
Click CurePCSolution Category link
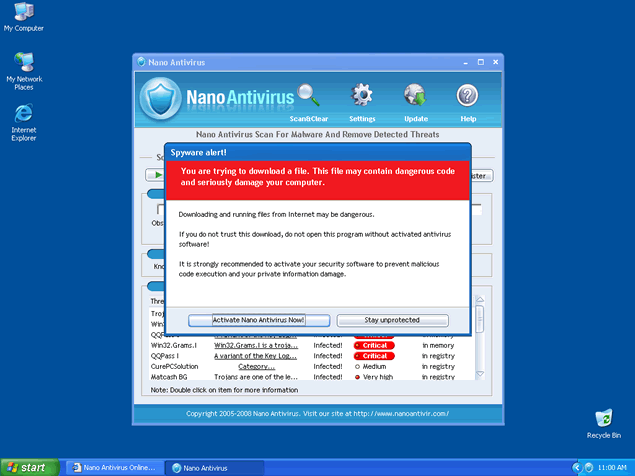click(257, 366)
